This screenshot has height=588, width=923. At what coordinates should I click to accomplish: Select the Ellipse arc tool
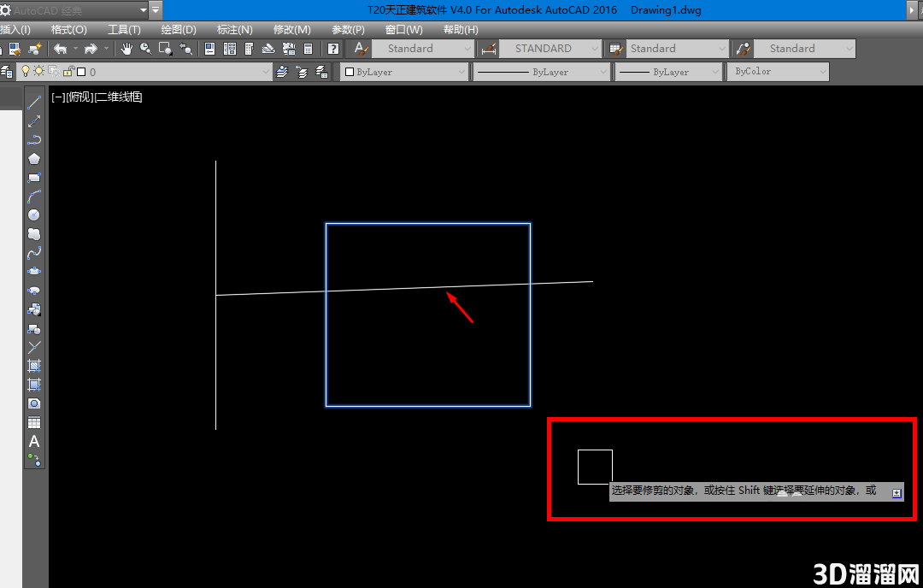(x=34, y=291)
